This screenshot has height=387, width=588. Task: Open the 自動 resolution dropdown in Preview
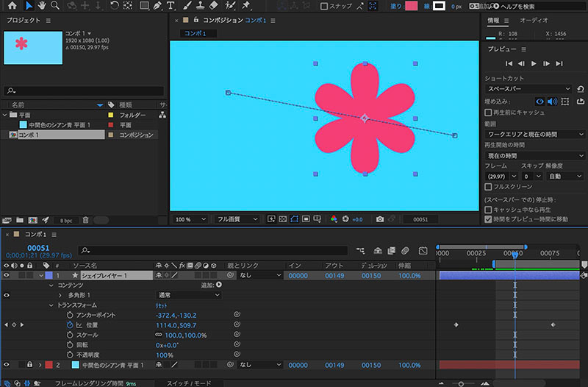coord(565,176)
